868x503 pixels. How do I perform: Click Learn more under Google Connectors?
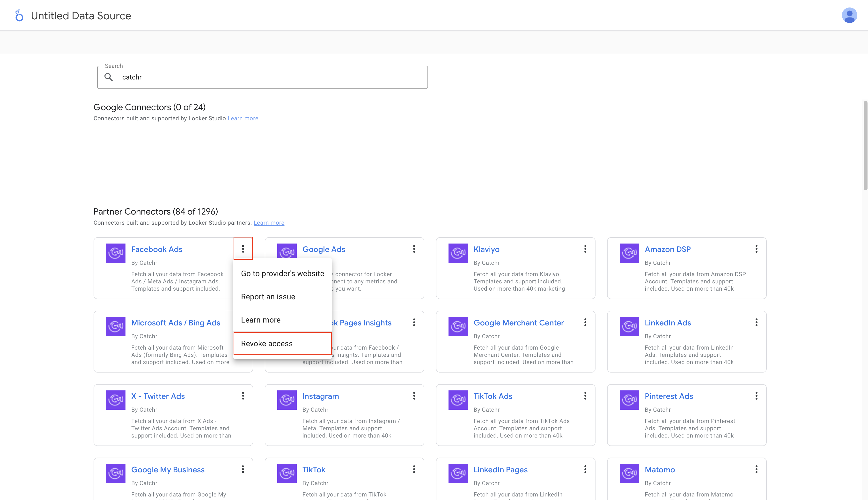click(243, 118)
